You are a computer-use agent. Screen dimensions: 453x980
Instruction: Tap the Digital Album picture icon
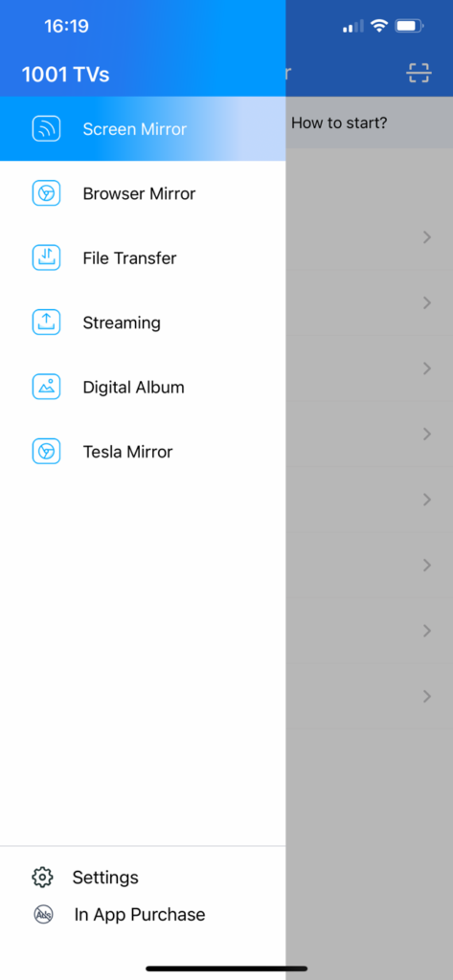coord(46,387)
